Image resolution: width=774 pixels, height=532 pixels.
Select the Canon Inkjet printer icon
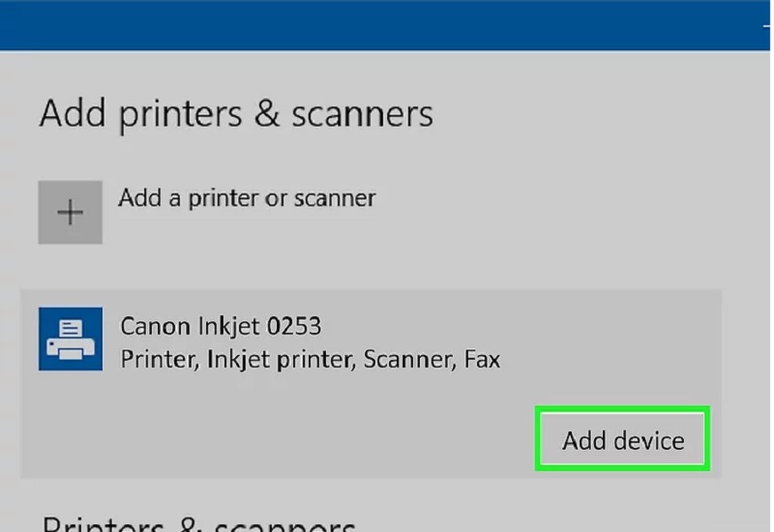click(71, 340)
